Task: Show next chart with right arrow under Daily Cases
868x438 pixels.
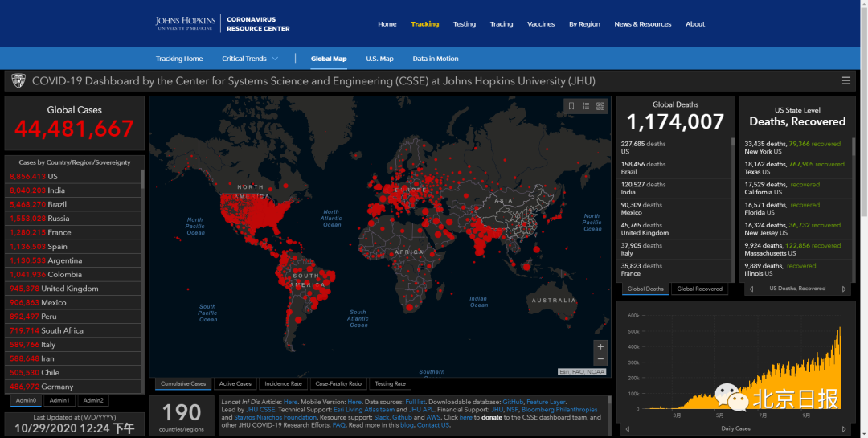Action: (x=844, y=428)
